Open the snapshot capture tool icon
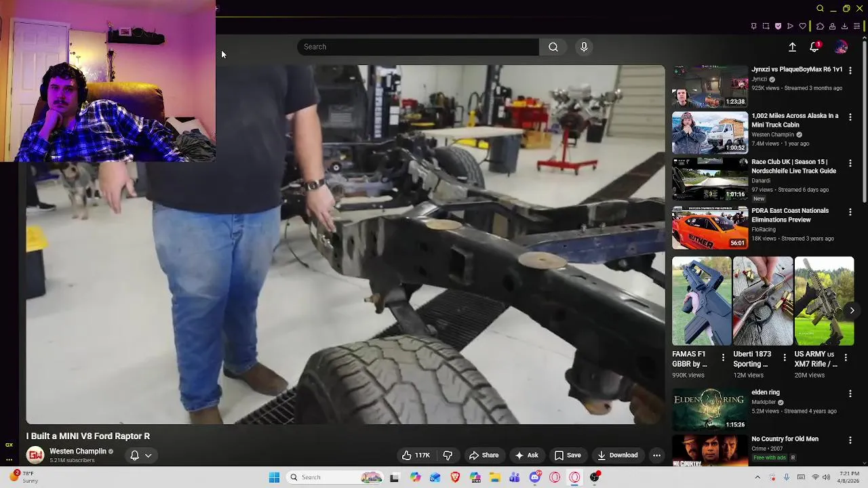The image size is (868, 488). (766, 26)
